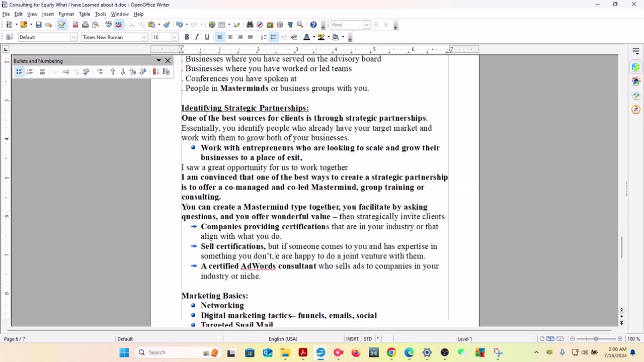Click Move Down arrow in Bullets panel
Image resolution: width=644 pixels, height=362 pixels.
(122, 72)
